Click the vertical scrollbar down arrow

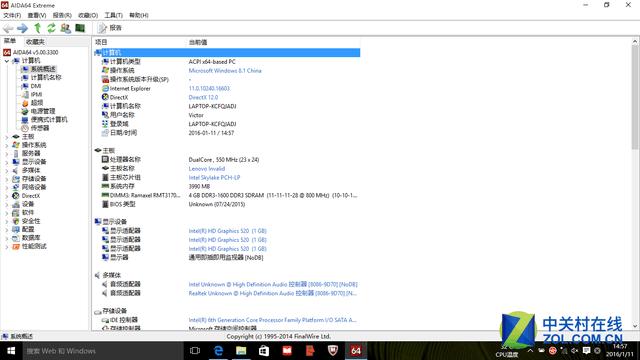point(635,326)
